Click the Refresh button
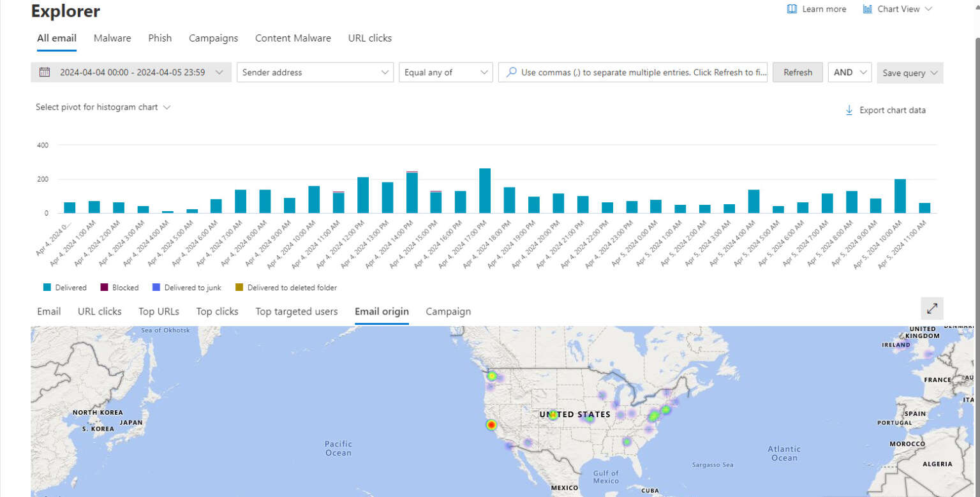 (798, 72)
